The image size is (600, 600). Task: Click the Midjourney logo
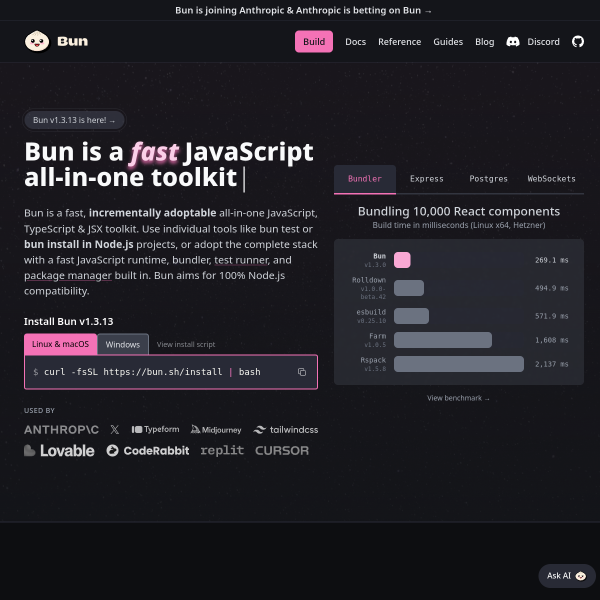pos(216,430)
